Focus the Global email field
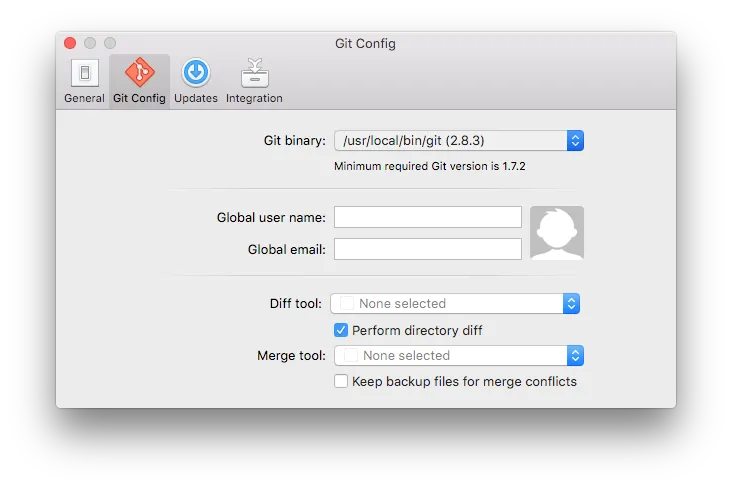732x488 pixels. 428,249
